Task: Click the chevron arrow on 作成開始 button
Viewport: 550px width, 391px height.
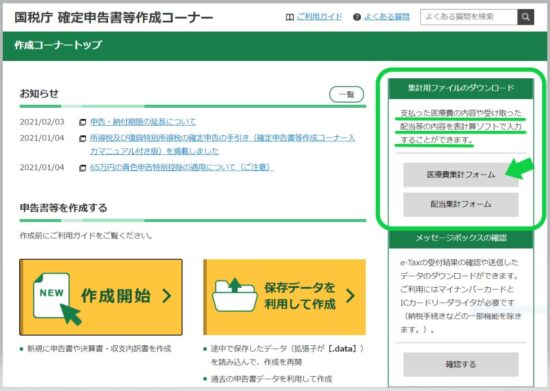Action: [167, 296]
